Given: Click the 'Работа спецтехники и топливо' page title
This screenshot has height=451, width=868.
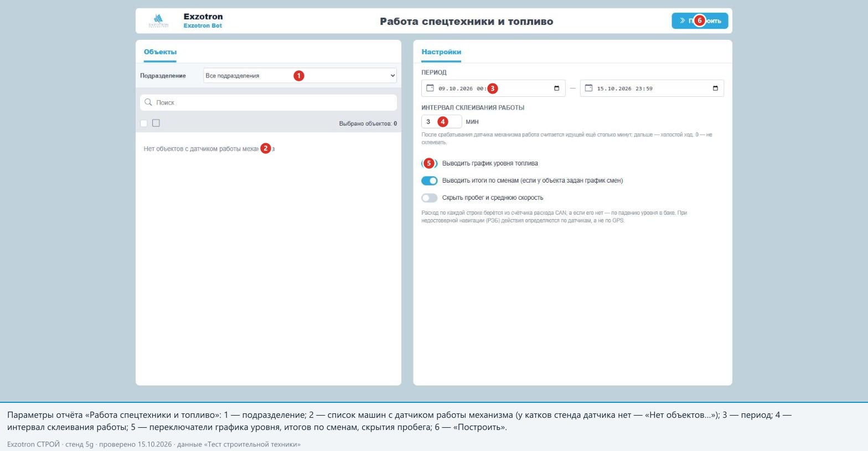Looking at the screenshot, I should tap(467, 22).
